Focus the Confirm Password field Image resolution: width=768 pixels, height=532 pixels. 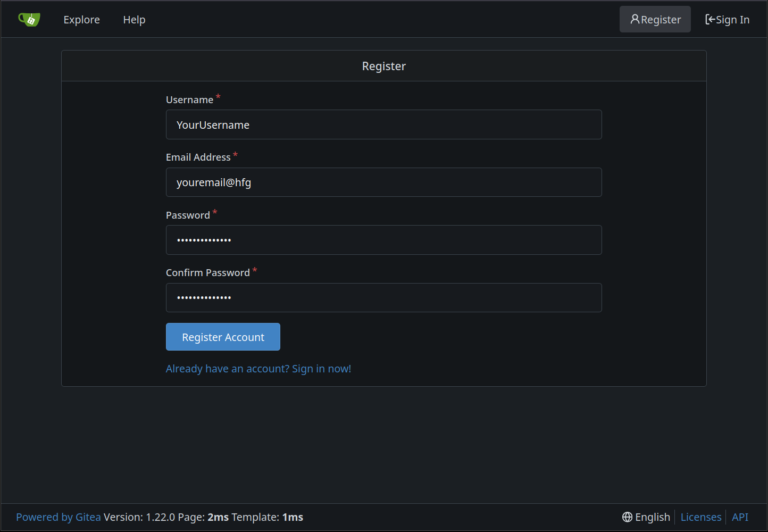(383, 297)
